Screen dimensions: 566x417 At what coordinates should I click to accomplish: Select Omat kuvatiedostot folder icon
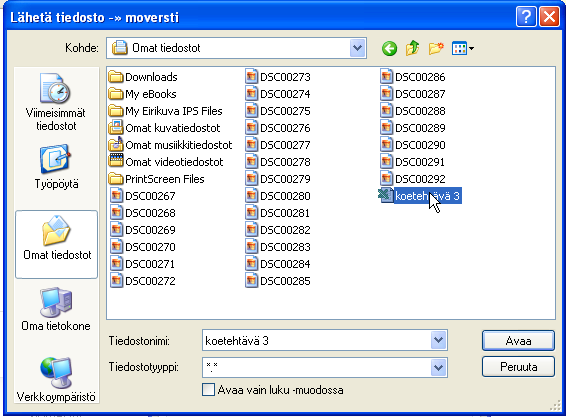pos(116,127)
